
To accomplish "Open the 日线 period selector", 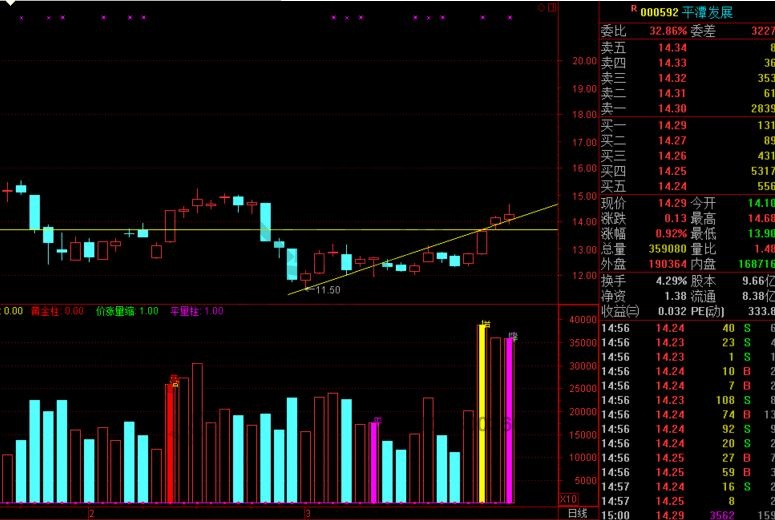I will pos(577,513).
